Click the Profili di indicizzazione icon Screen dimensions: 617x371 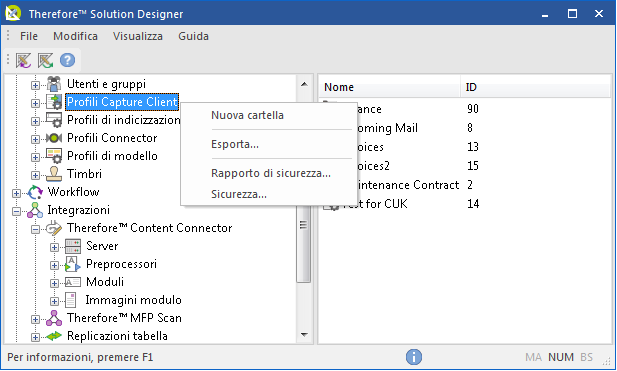[54, 120]
